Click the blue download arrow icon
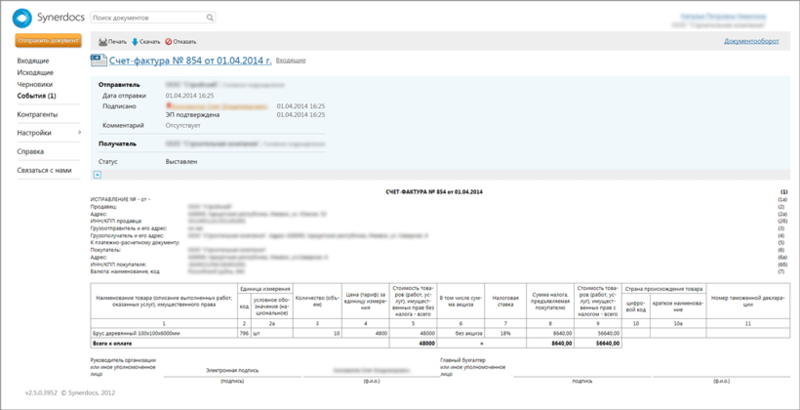The image size is (800, 410). click(x=135, y=42)
